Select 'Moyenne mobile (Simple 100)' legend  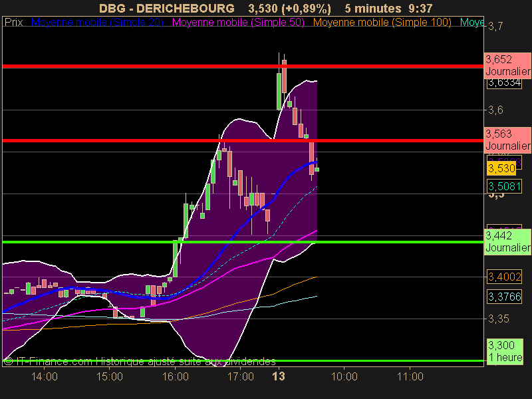point(382,23)
